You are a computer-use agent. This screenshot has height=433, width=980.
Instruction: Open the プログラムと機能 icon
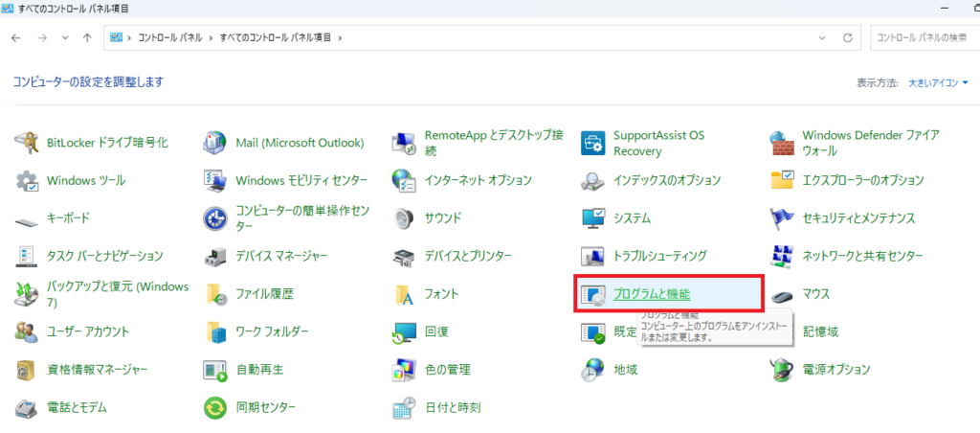point(592,294)
